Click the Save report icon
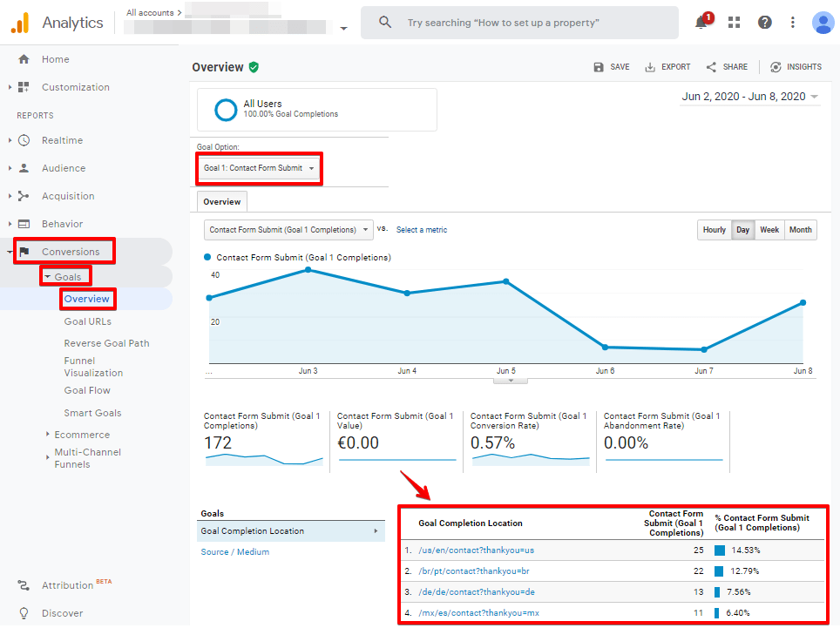 pos(611,67)
